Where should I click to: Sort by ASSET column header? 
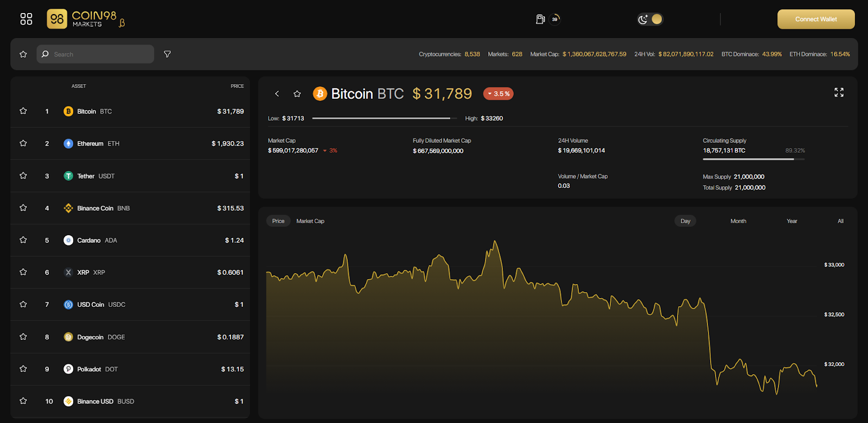pos(79,86)
